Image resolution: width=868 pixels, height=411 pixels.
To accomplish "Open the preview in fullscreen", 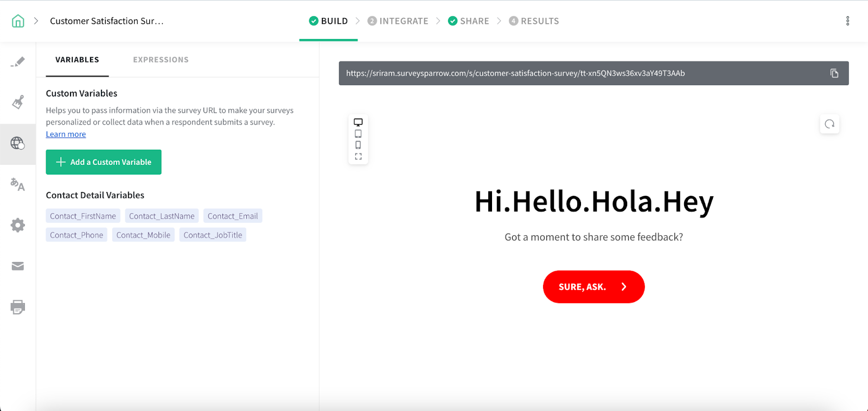I will click(x=358, y=157).
